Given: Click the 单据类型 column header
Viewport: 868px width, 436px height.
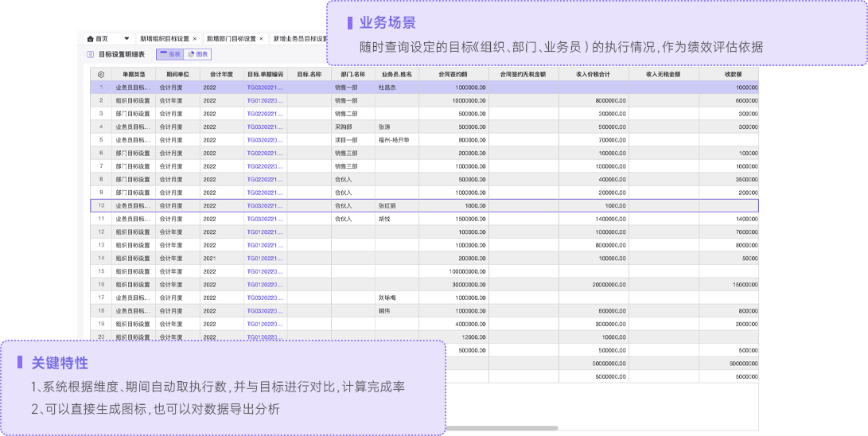Looking at the screenshot, I should click(134, 74).
